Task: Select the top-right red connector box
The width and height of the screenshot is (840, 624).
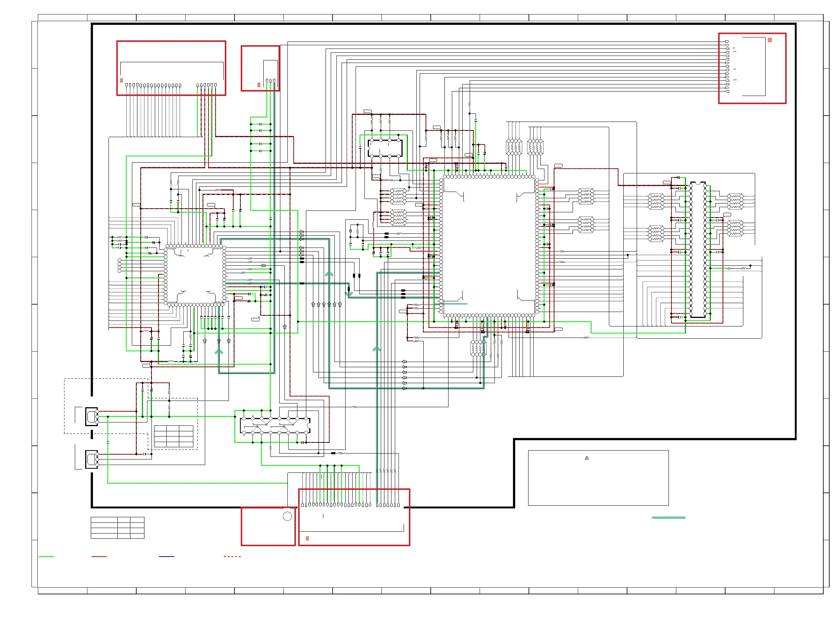Action: [752, 69]
